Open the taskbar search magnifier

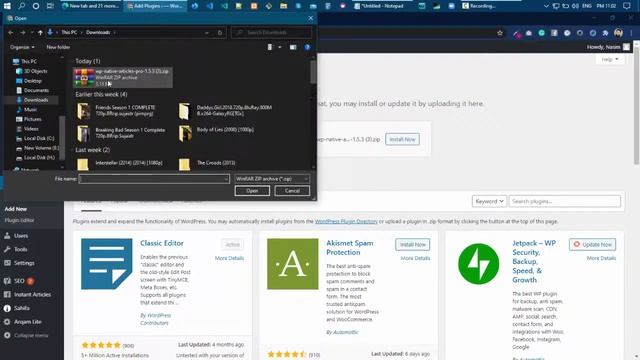pyautogui.click(x=22, y=6)
